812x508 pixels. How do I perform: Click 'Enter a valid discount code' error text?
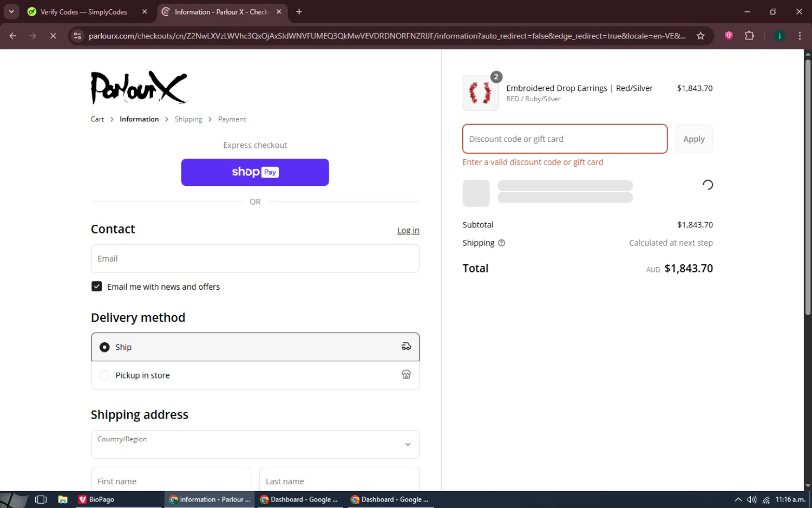click(533, 162)
